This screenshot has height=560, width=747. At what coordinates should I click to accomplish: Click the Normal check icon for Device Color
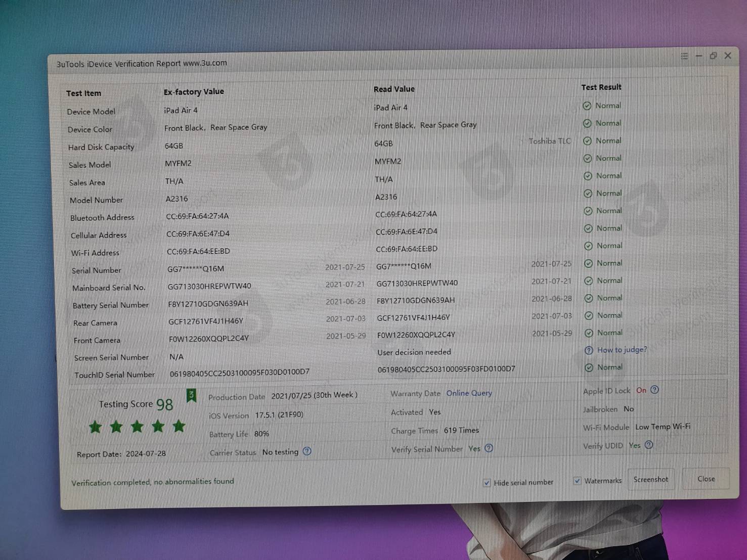point(587,123)
